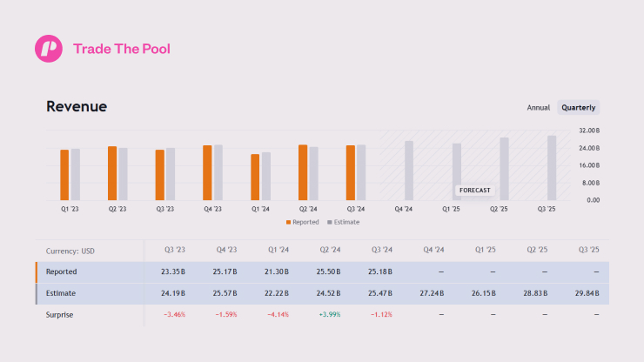Click the Q1 '23 orange reported bar
644x362 pixels.
click(64, 175)
